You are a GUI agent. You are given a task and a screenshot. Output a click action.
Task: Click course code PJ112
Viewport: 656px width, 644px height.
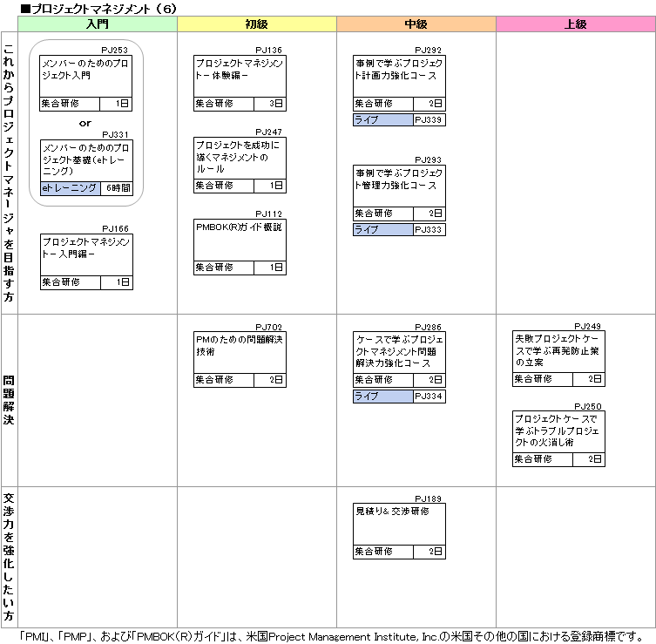(x=268, y=214)
